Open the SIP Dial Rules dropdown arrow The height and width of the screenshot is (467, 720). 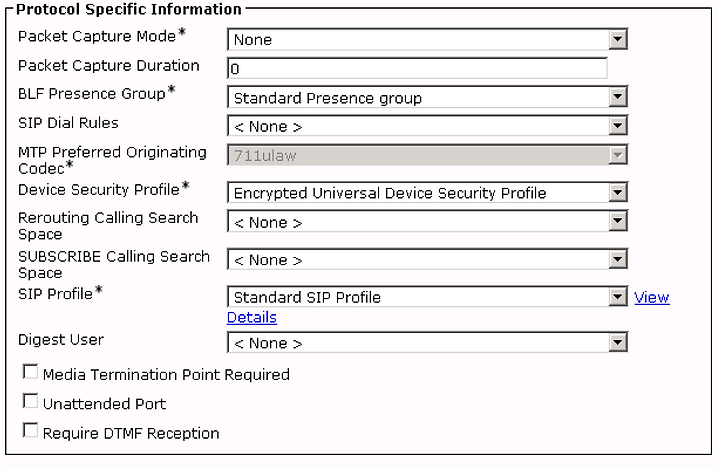(x=618, y=126)
